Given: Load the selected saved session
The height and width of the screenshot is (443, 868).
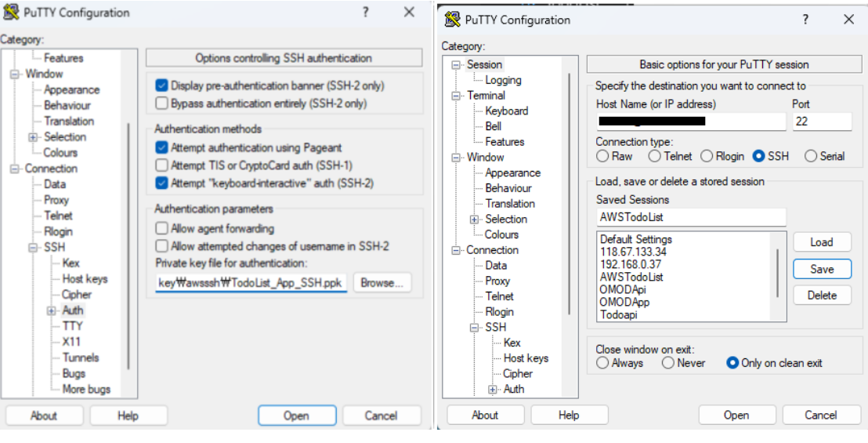Looking at the screenshot, I should coord(822,242).
